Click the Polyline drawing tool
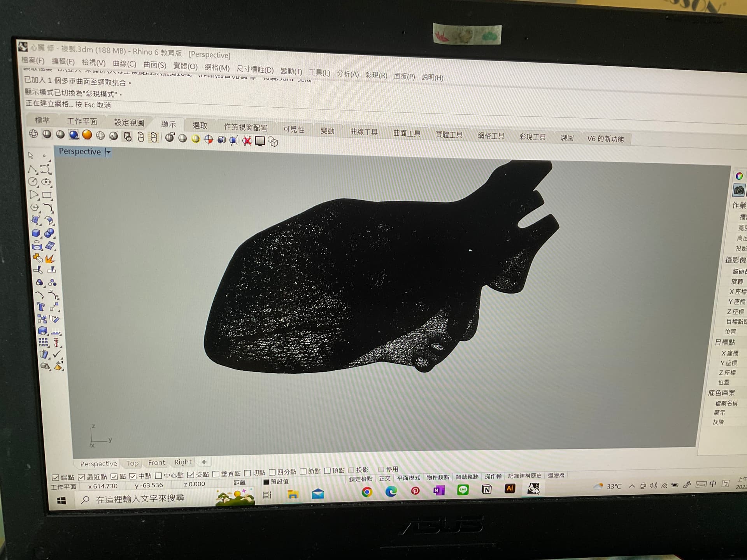Image resolution: width=747 pixels, height=560 pixels. pos(33,169)
